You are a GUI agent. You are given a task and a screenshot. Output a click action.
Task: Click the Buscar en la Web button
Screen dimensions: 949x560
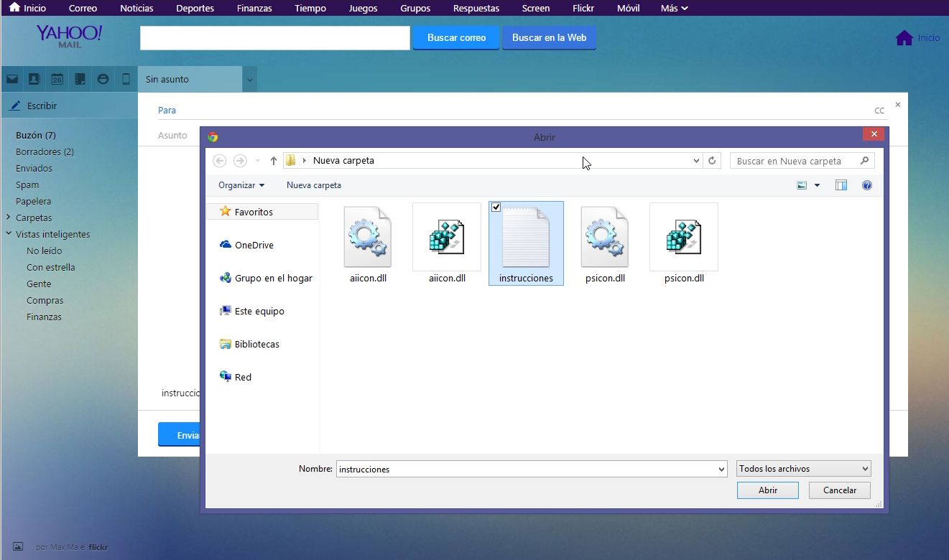549,38
